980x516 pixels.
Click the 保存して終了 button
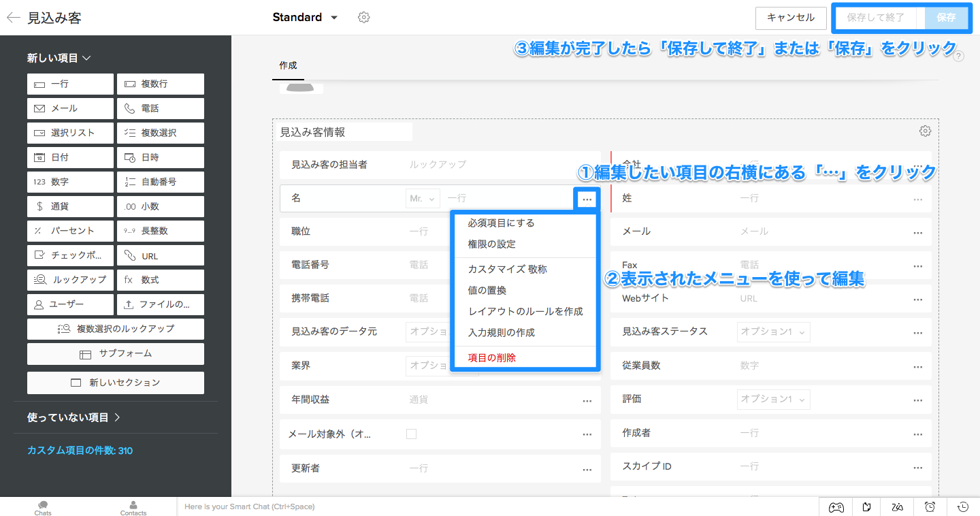tap(875, 18)
